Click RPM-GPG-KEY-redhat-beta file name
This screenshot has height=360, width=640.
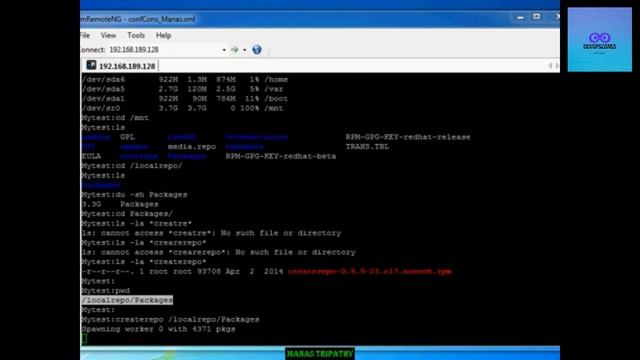[x=281, y=156]
